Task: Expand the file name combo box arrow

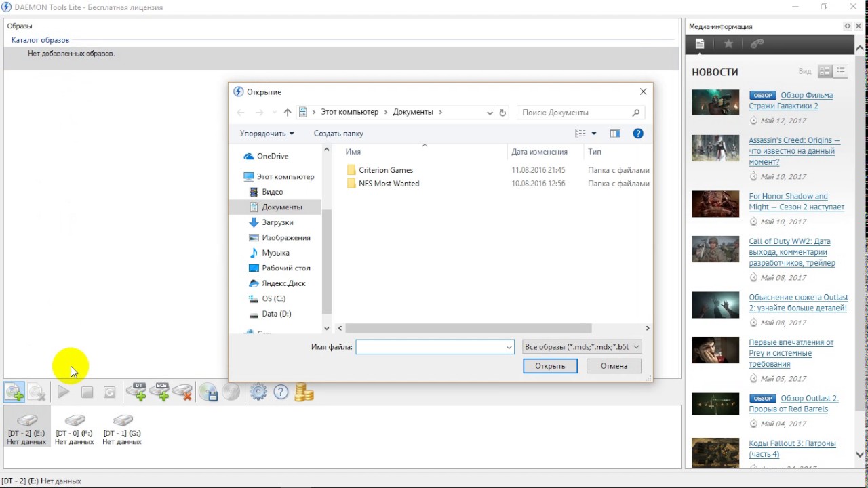Action: pyautogui.click(x=509, y=347)
